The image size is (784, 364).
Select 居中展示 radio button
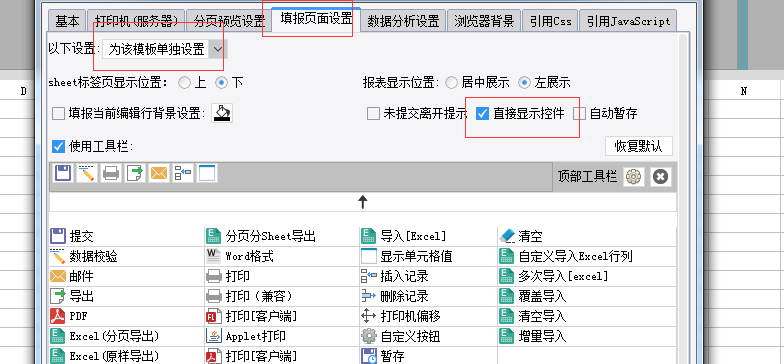coord(452,82)
